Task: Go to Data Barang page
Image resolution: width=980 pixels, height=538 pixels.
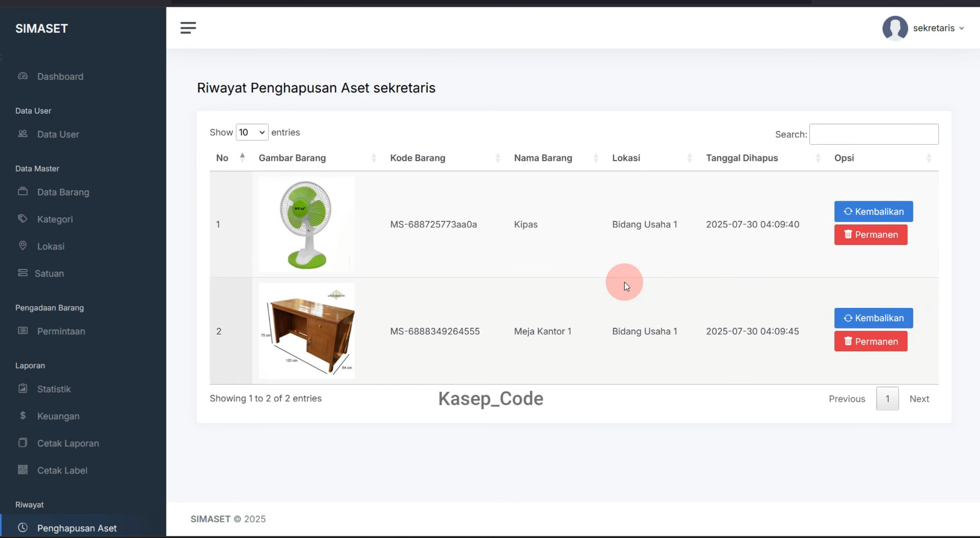Action: pos(63,192)
